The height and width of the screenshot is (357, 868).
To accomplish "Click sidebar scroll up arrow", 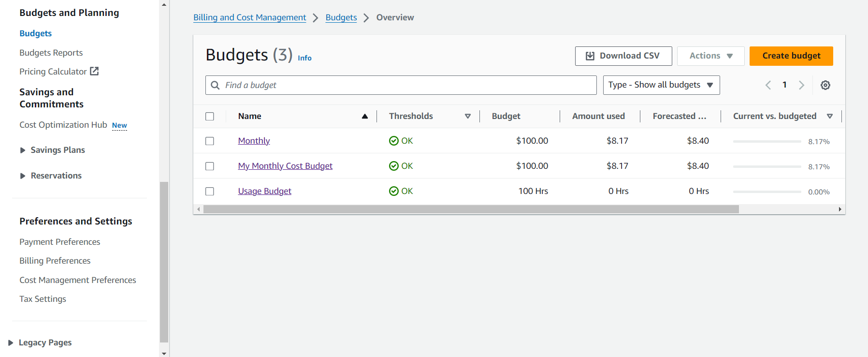I will [x=164, y=4].
